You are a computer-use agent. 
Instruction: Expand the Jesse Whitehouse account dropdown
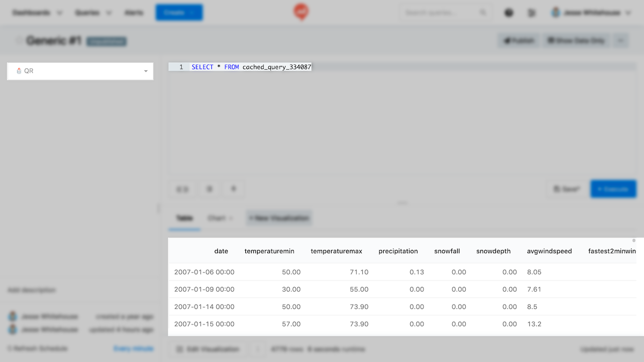[591, 12]
